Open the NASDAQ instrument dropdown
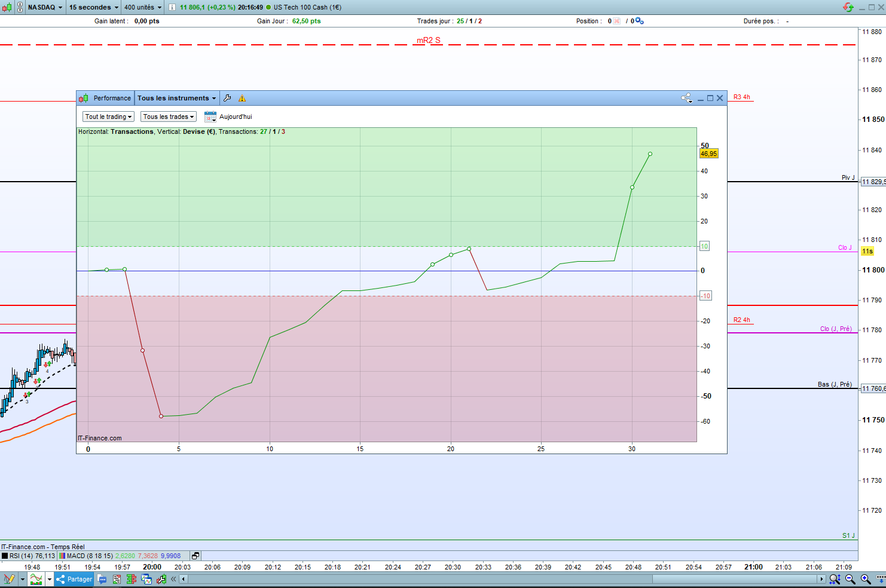 coord(45,7)
